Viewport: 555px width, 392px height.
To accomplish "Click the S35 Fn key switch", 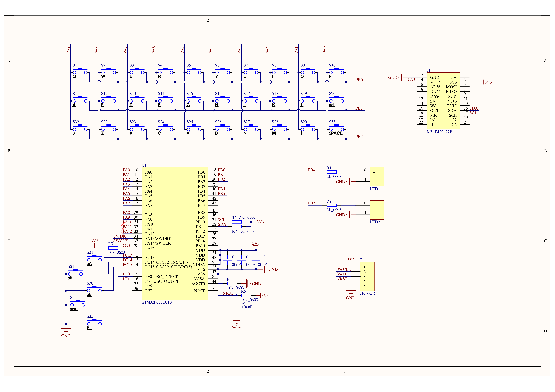I will [94, 322].
